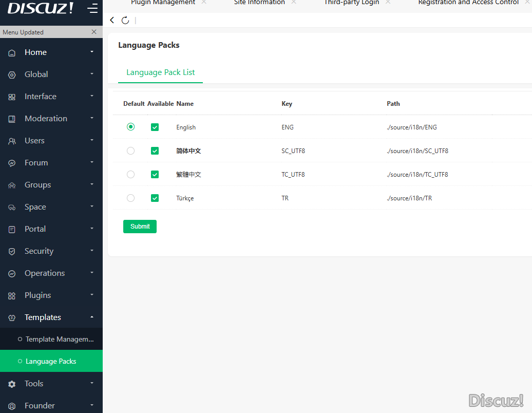This screenshot has width=532, height=413.
Task: Click the page refresh icon
Action: pos(125,21)
